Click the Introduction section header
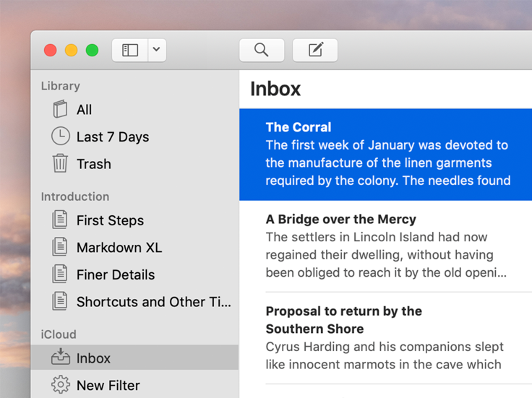 [75, 196]
